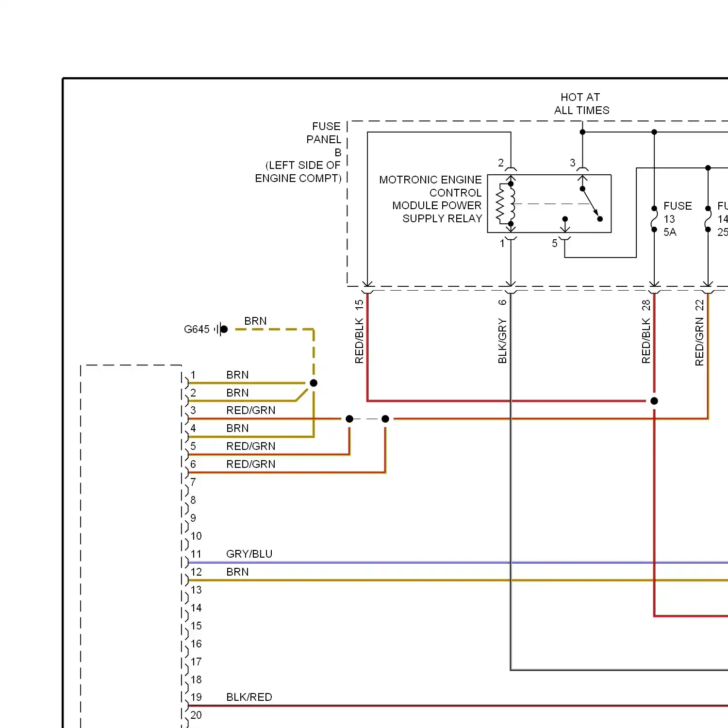The image size is (728, 728).
Task: Click relay terminal number 5
Action: (x=555, y=244)
